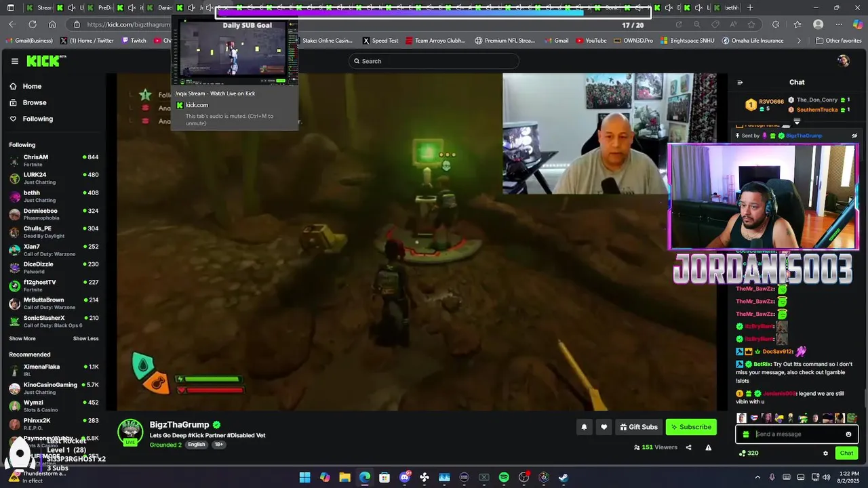Open the emoji picker in chat
868x488 pixels.
point(848,434)
